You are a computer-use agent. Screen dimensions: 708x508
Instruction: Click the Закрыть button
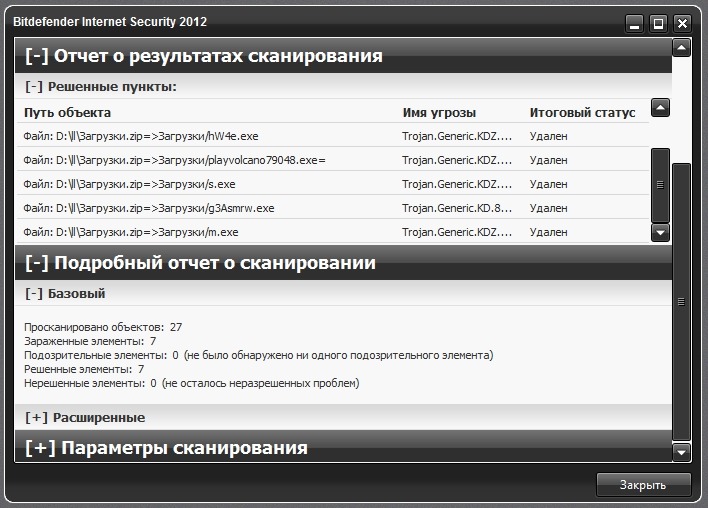tap(643, 485)
